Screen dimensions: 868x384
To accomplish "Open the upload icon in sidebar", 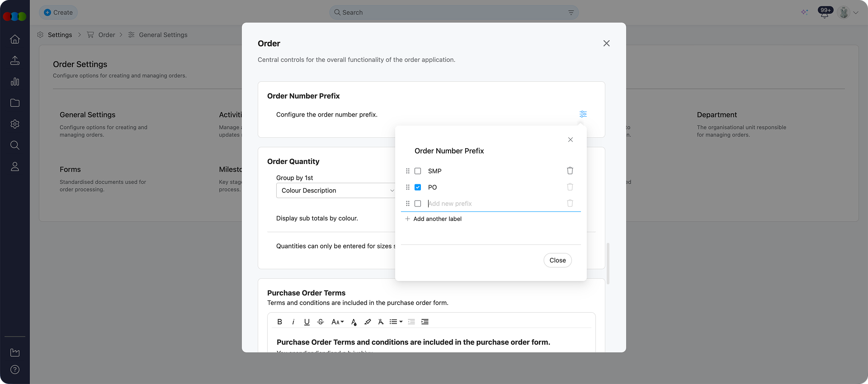I will coord(15,61).
